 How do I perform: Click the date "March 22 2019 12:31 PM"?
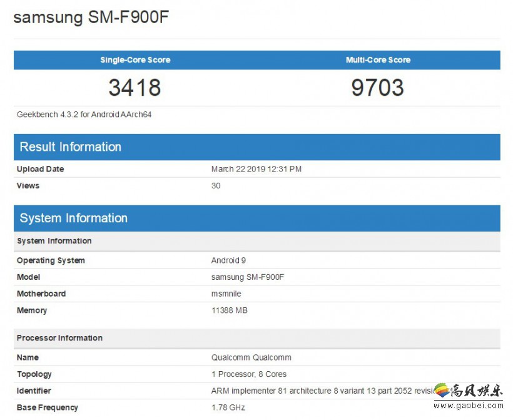256,169
